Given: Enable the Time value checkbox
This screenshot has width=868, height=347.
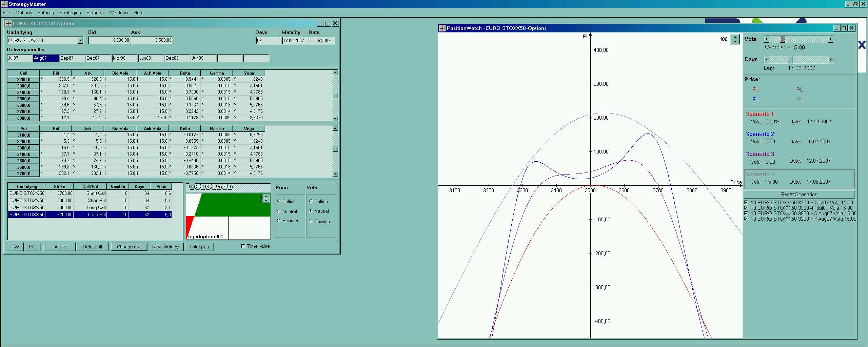Looking at the screenshot, I should point(243,246).
